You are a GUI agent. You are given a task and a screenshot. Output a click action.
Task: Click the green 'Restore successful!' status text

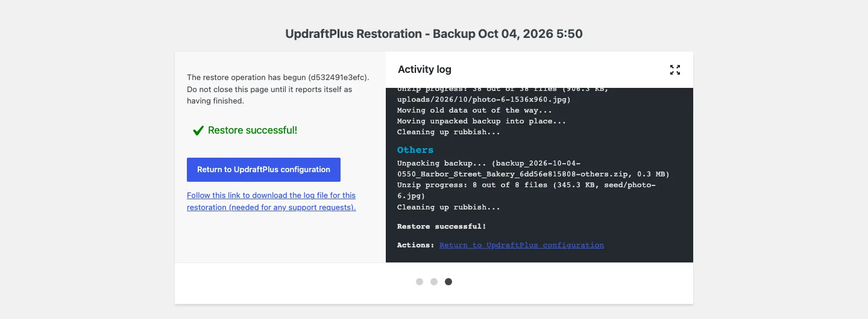pyautogui.click(x=253, y=130)
